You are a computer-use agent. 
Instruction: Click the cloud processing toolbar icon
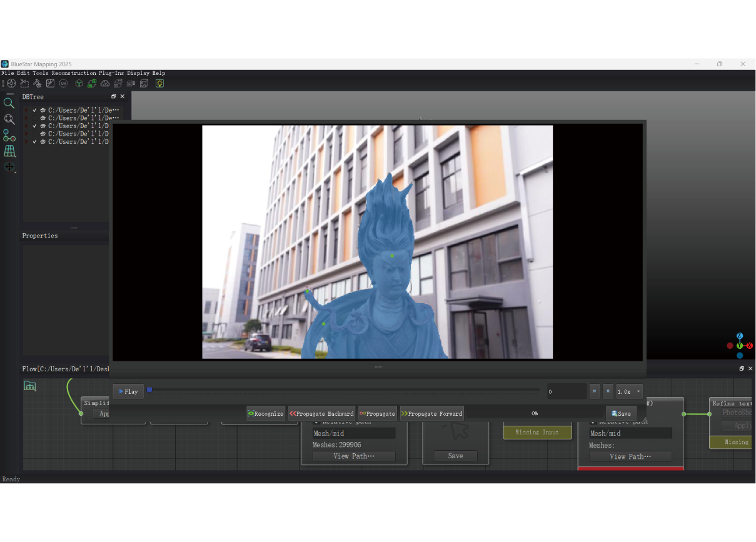104,83
